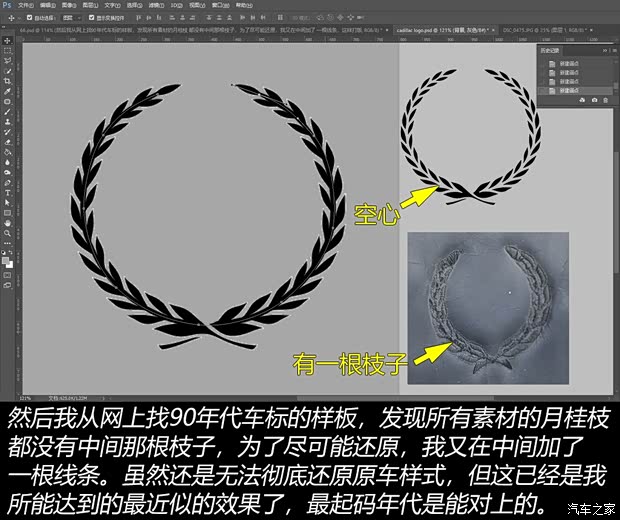Click the 历史记录 (History) panel tab
The height and width of the screenshot is (520, 620).
pos(550,51)
